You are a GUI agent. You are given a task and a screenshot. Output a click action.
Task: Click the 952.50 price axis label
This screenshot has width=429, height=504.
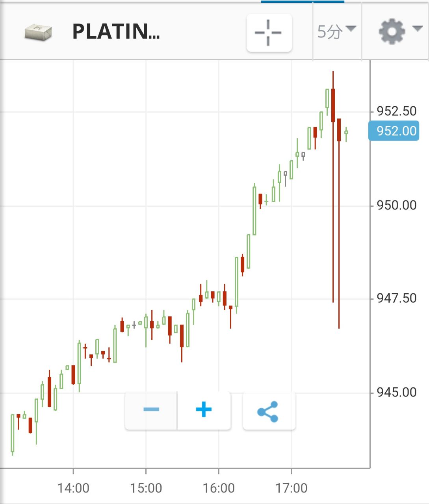coord(397,111)
